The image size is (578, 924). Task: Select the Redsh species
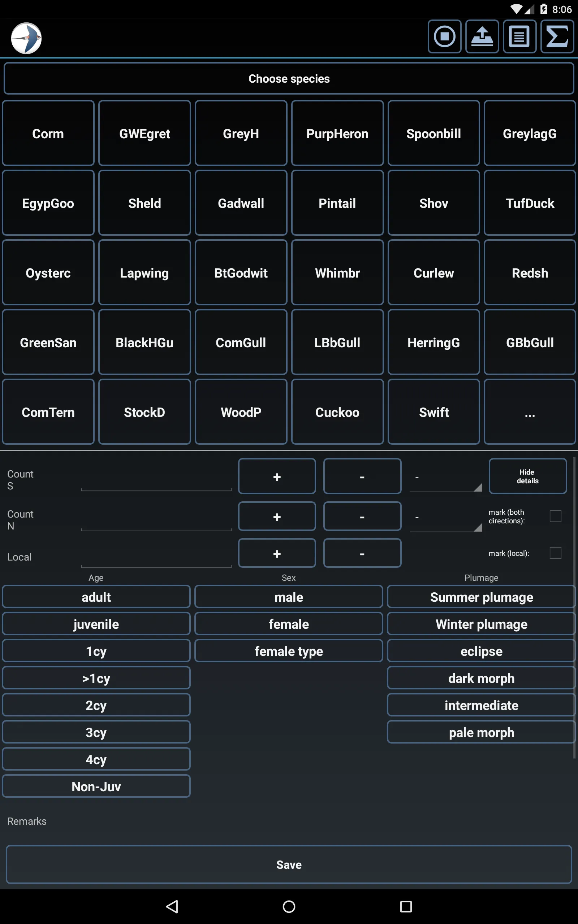click(530, 273)
